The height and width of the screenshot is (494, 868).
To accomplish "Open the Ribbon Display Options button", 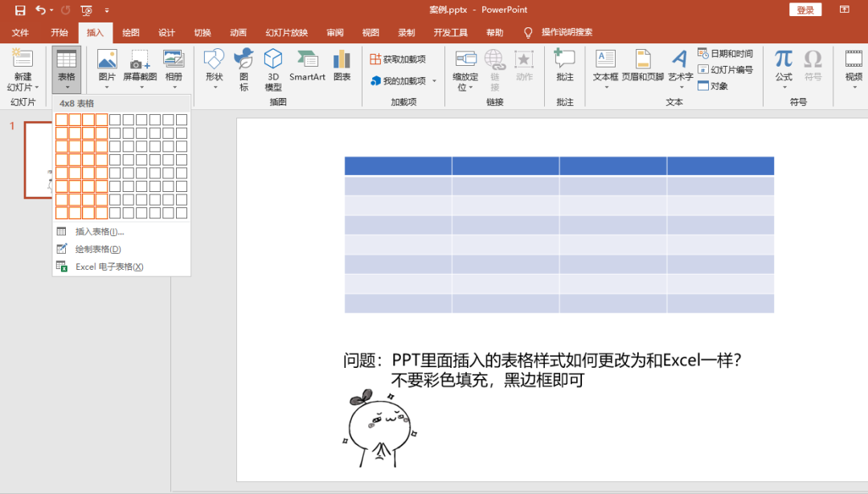I will pyautogui.click(x=844, y=10).
